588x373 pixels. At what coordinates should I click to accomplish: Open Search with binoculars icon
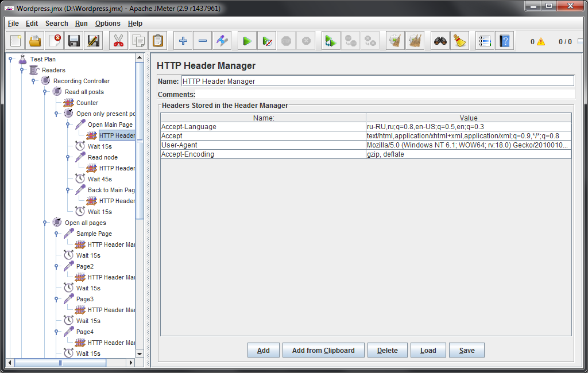pos(440,41)
